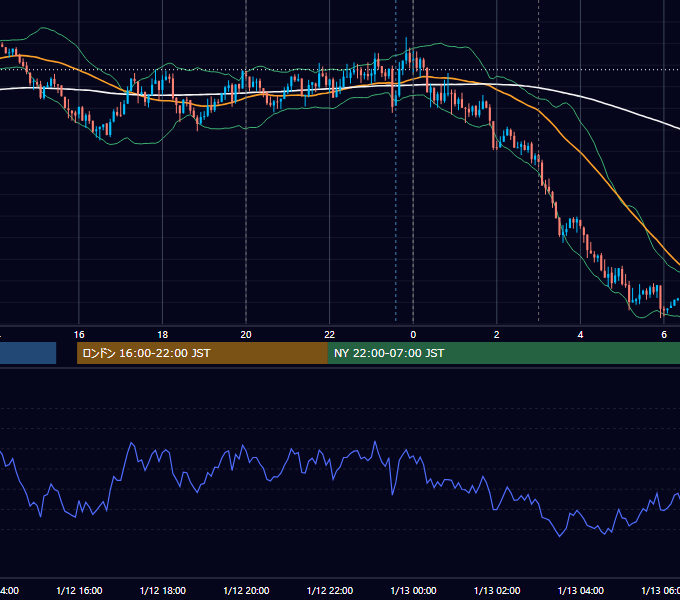This screenshot has height=600, width=680.
Task: Click the hour label 18 under the price chart
Action: pyautogui.click(x=163, y=335)
